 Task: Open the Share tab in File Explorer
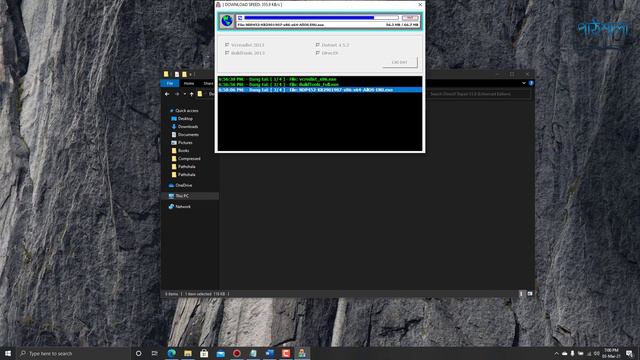point(208,83)
